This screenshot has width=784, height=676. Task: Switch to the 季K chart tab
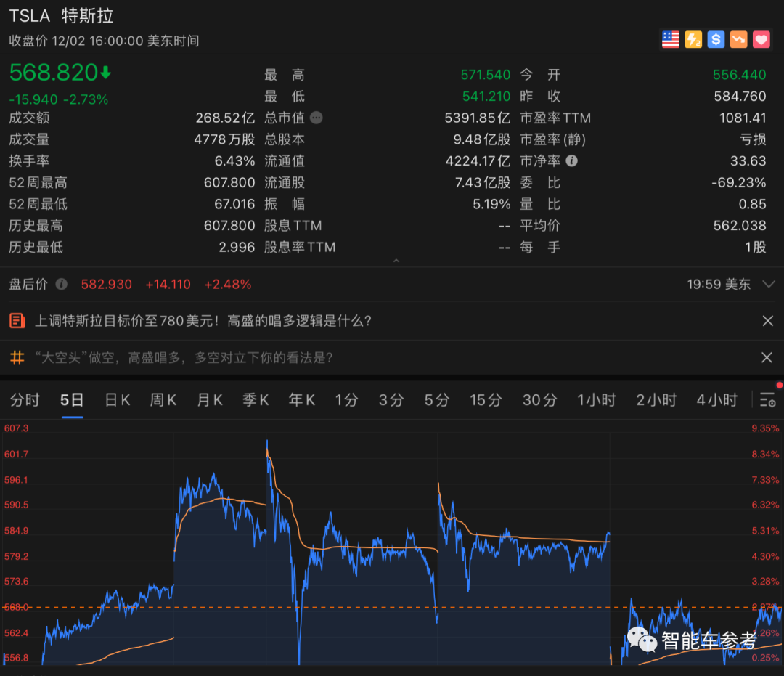(256, 400)
